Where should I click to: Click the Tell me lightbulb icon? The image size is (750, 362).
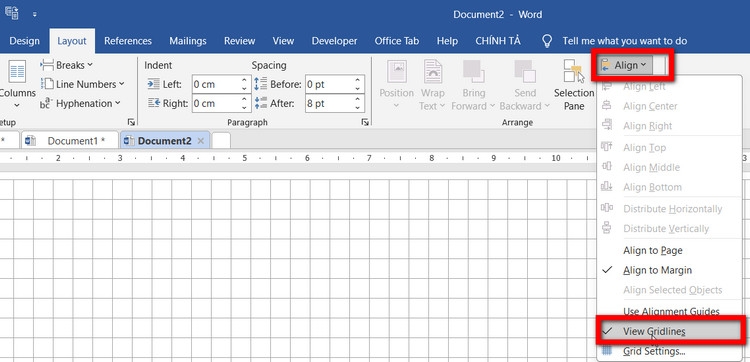coord(547,41)
